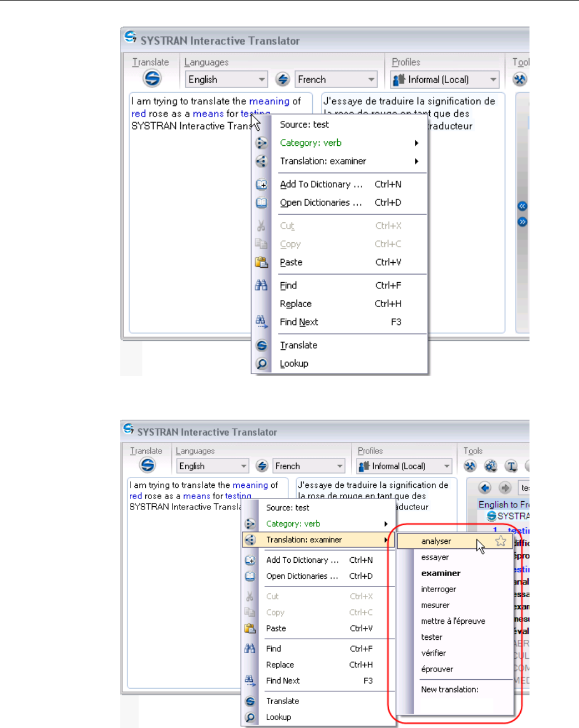Click the word 'means' in lower source text

196,496
